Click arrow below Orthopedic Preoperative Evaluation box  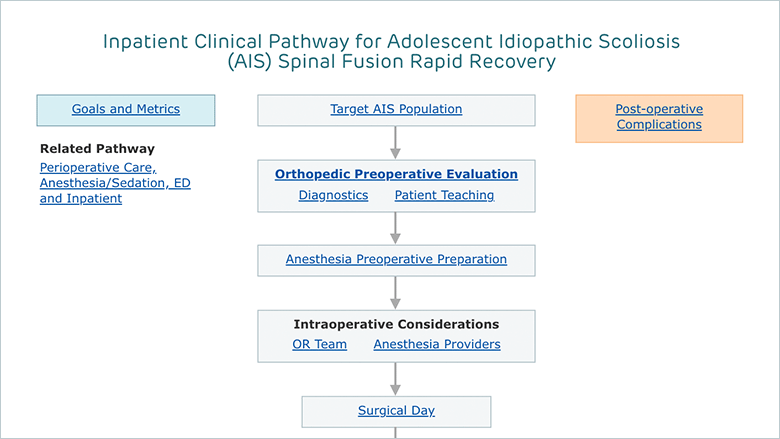click(x=395, y=228)
